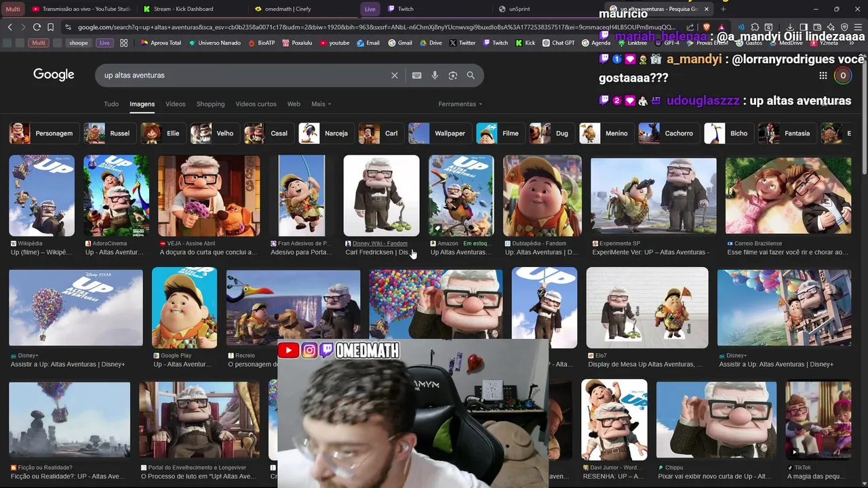Open the Wikipédia Up (filme) poster image
The height and width of the screenshot is (488, 868).
tap(42, 196)
